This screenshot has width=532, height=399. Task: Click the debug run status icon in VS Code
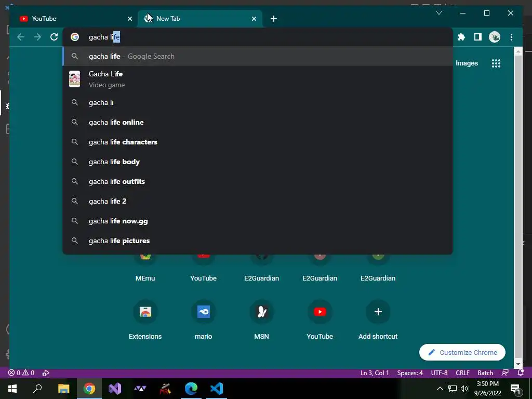coord(46,373)
